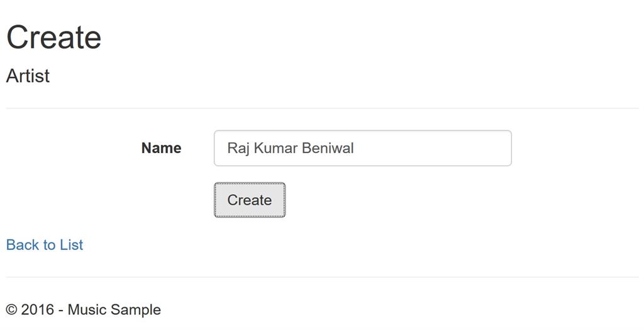644x330 pixels.
Task: Click the divider line below Artist
Action: 322,108
